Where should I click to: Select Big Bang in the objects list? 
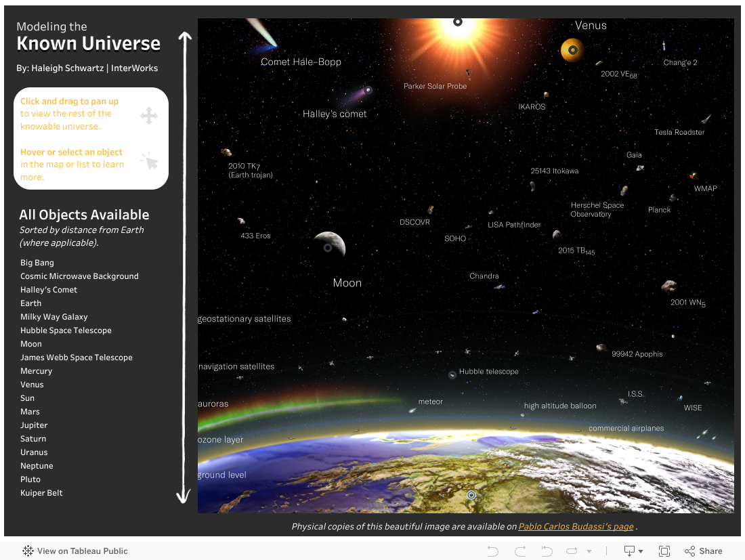[x=37, y=263]
